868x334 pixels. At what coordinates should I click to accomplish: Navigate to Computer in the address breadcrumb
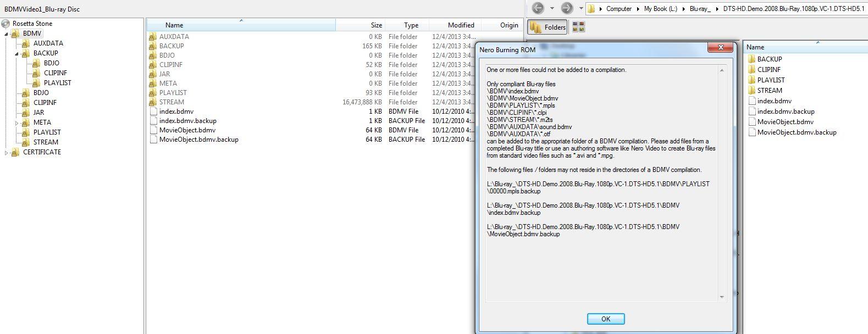(618, 9)
